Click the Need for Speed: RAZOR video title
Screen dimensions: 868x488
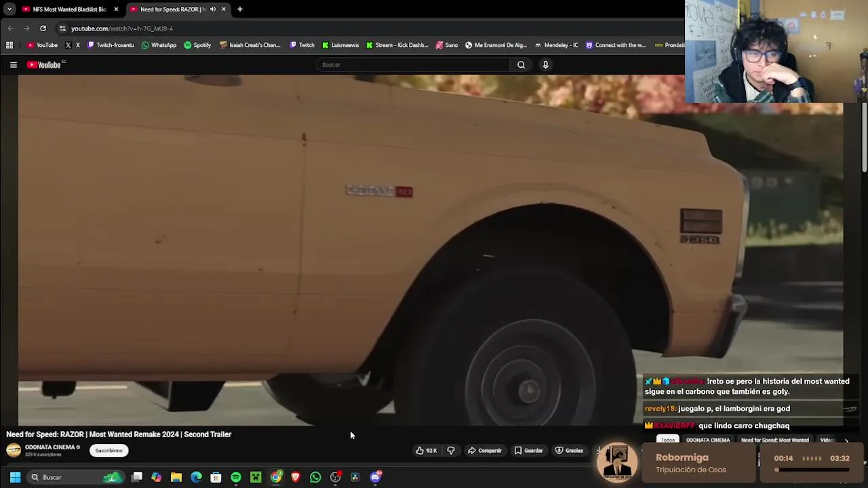coord(119,434)
